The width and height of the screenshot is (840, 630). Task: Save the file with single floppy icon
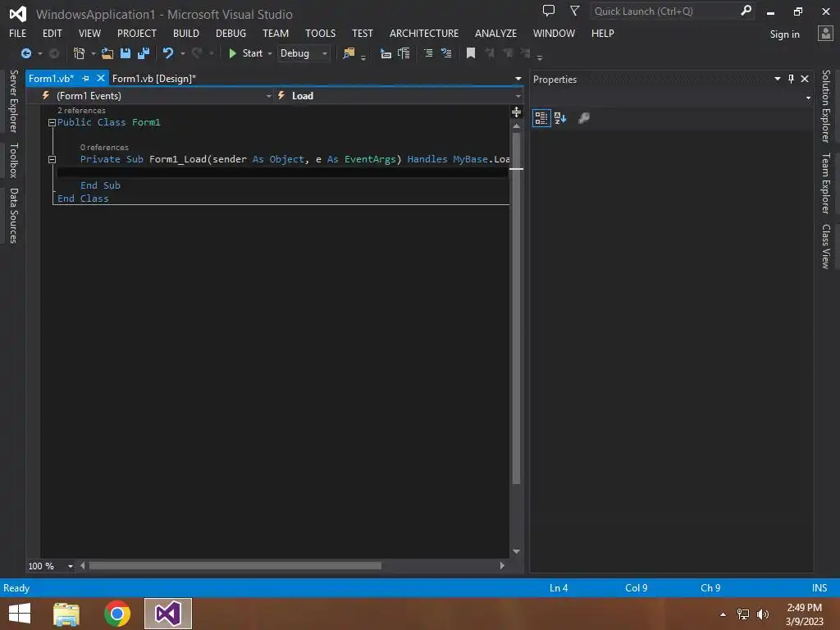coord(126,53)
